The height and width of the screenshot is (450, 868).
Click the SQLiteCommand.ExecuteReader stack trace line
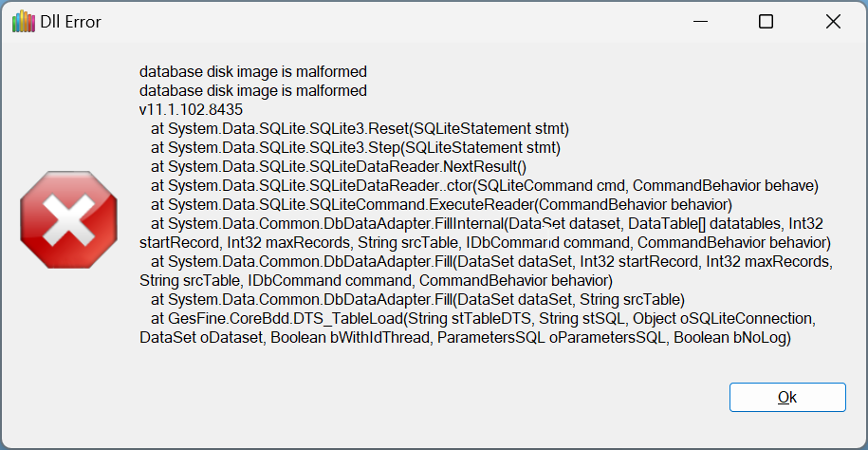[449, 204]
